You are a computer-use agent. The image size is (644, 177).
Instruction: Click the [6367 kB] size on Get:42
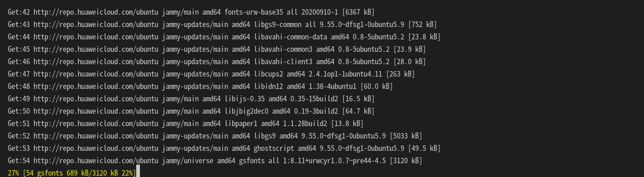[358, 12]
